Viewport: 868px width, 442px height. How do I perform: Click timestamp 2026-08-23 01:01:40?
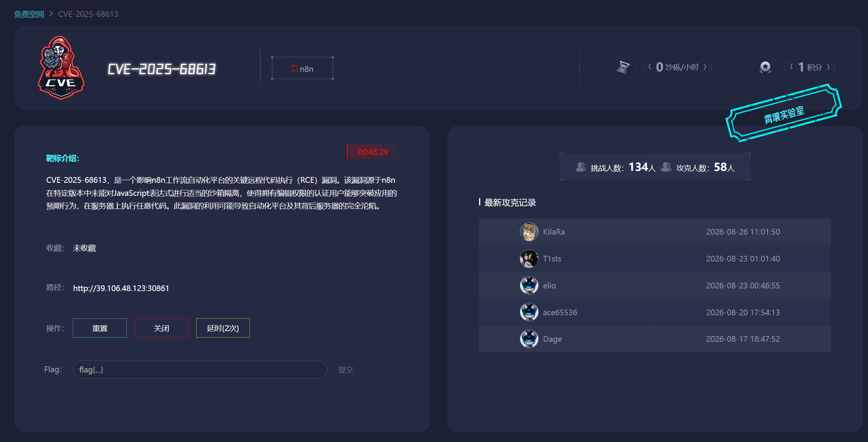pos(743,259)
